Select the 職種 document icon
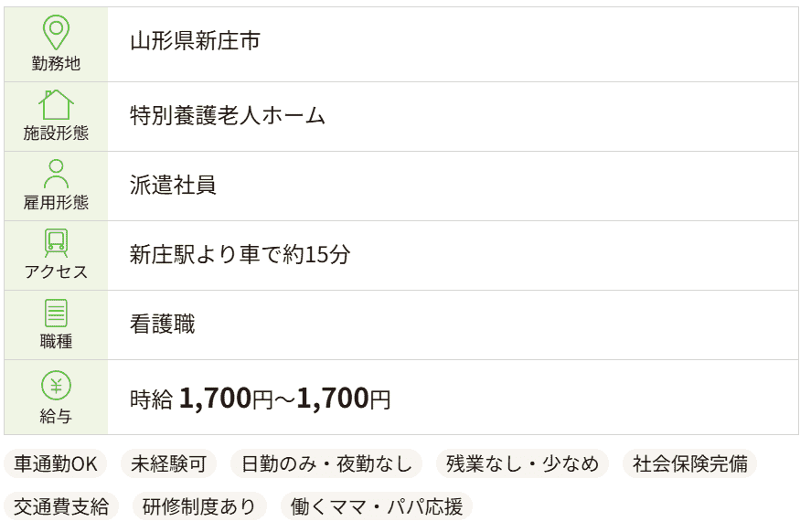 point(57,312)
